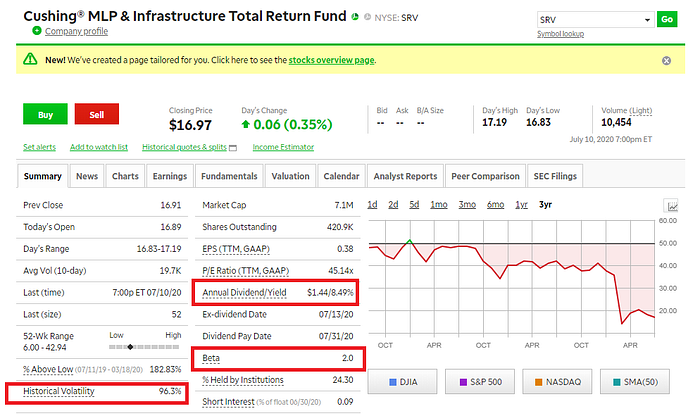The height and width of the screenshot is (420, 700).
Task: Set chart range to 5d
Action: [414, 204]
